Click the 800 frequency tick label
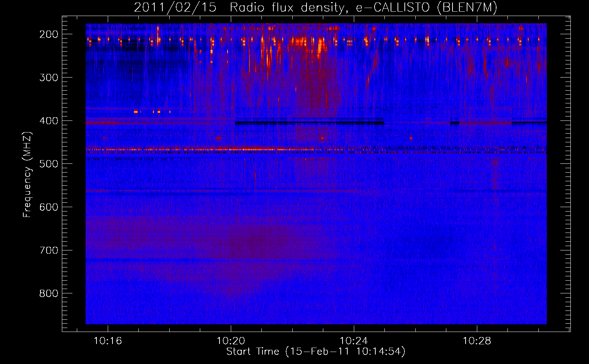The width and height of the screenshot is (589, 364). [x=49, y=293]
